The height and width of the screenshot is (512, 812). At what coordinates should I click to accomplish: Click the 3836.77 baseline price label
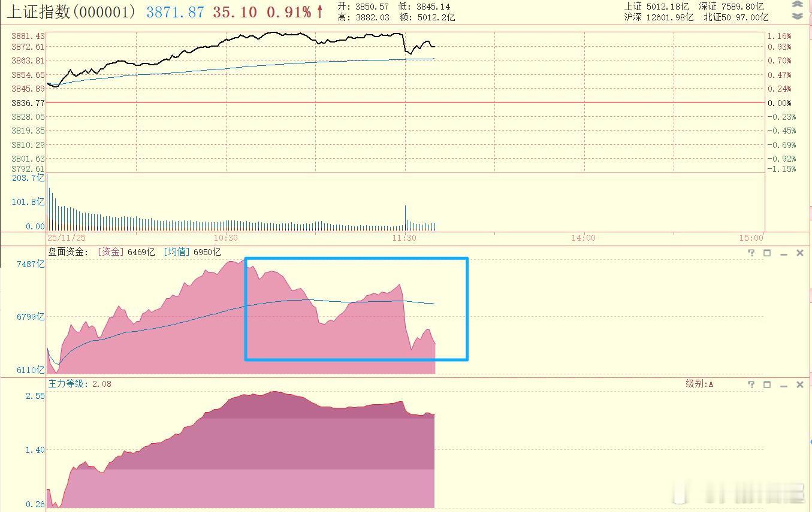tap(28, 103)
